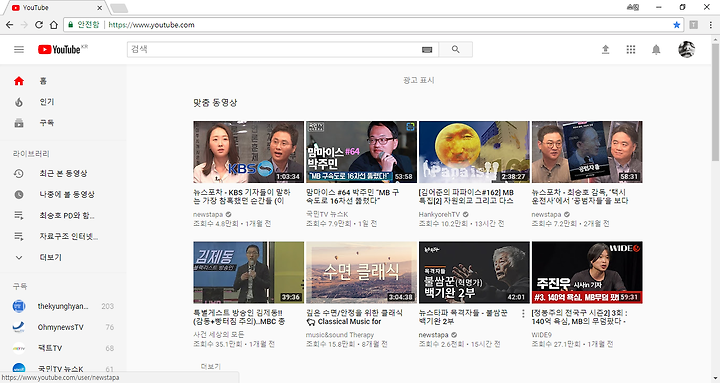Click newstapa channel under KBS video

208,214
